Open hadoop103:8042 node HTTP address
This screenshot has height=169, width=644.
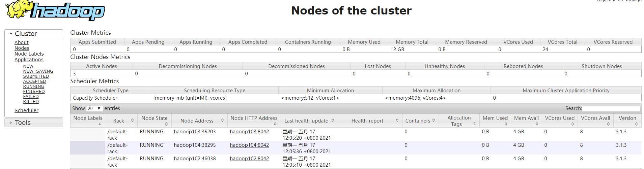click(249, 132)
